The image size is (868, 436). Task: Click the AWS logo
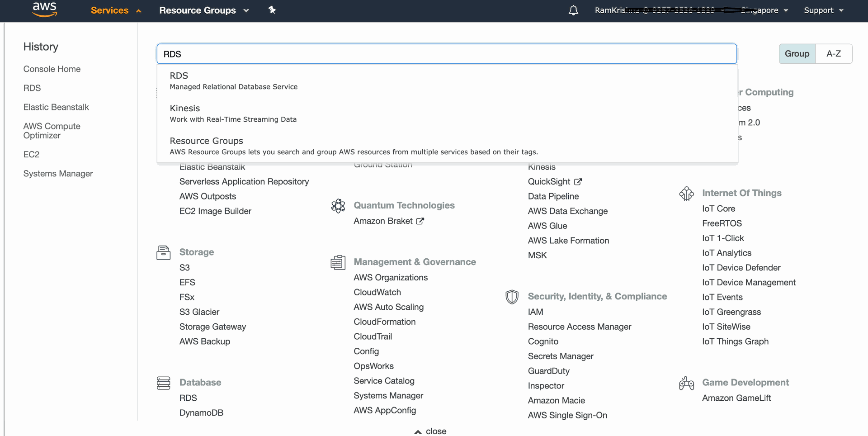(x=45, y=9)
